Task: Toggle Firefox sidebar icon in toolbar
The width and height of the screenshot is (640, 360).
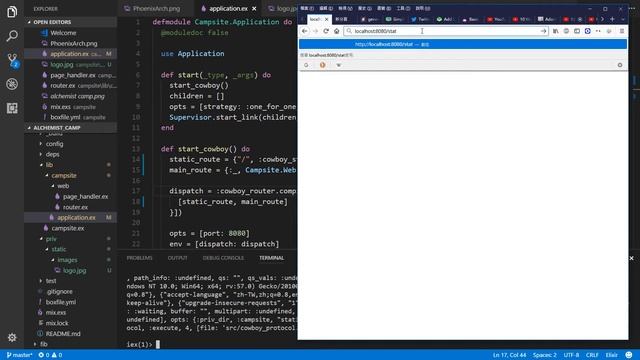Action: pos(577,31)
